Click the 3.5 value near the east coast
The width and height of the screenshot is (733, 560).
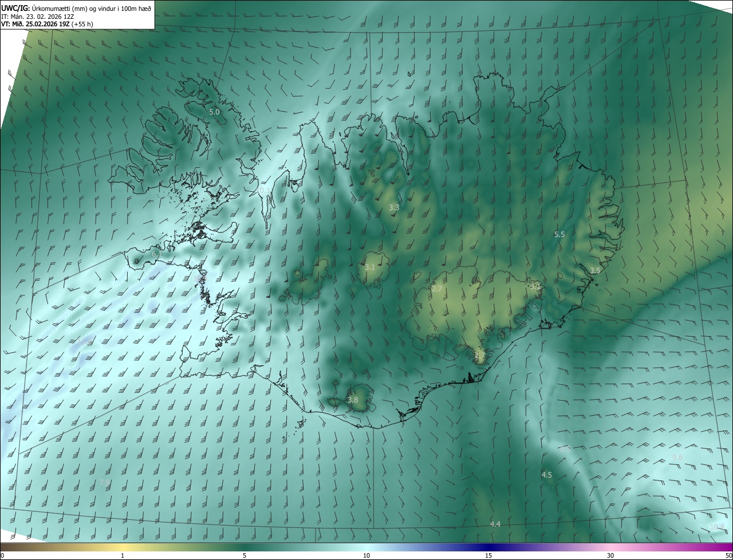[595, 270]
